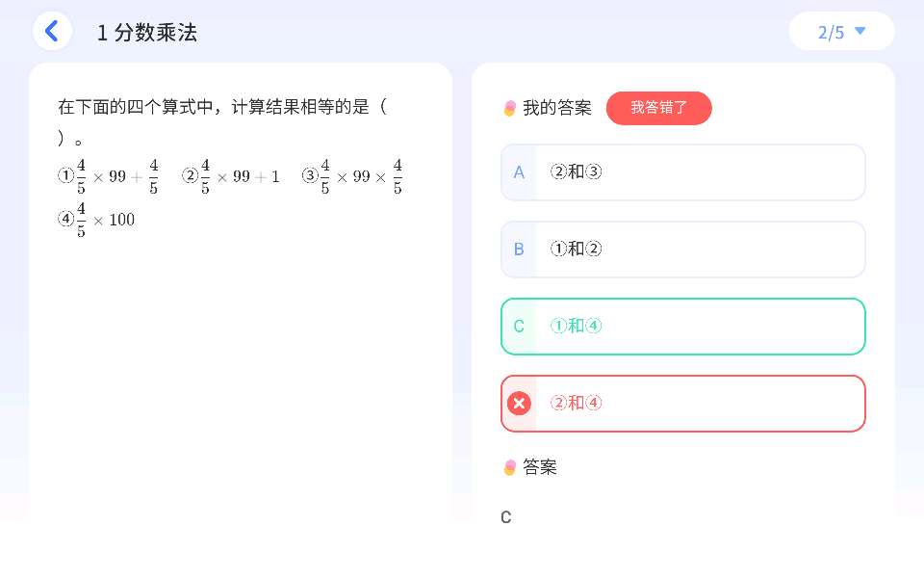Click the back arrow button

pyautogui.click(x=52, y=31)
